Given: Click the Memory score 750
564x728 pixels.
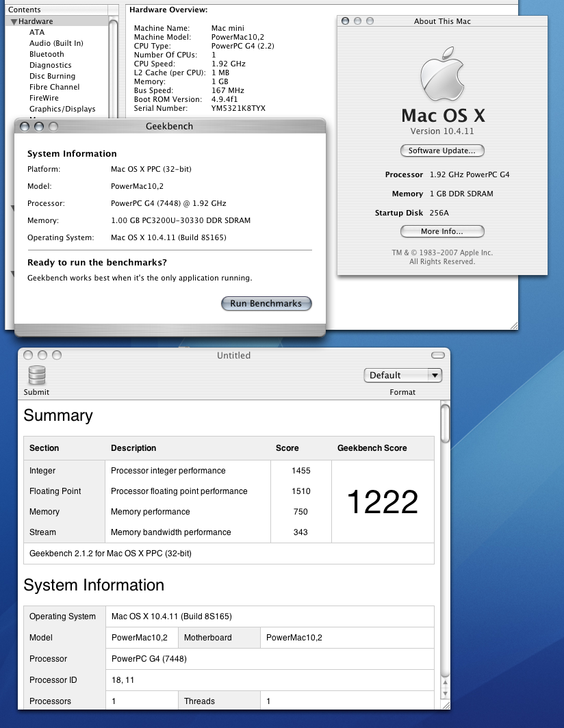Looking at the screenshot, I should [300, 512].
